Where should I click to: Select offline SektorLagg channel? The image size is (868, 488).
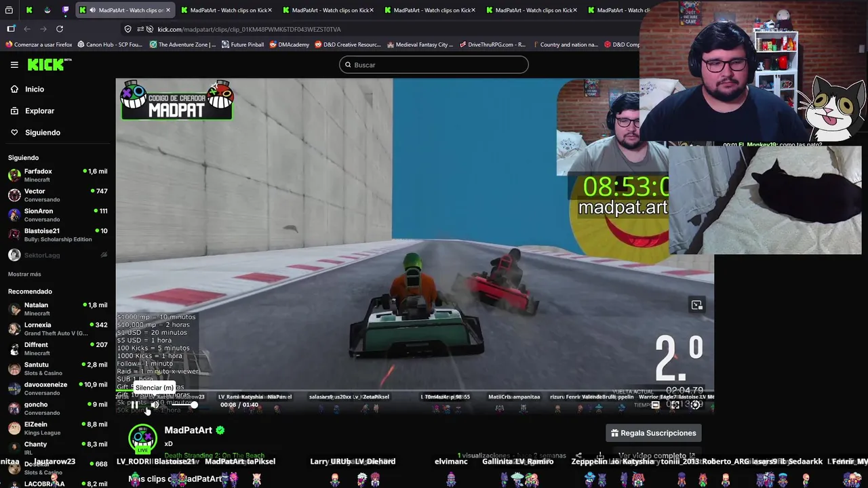click(58, 255)
